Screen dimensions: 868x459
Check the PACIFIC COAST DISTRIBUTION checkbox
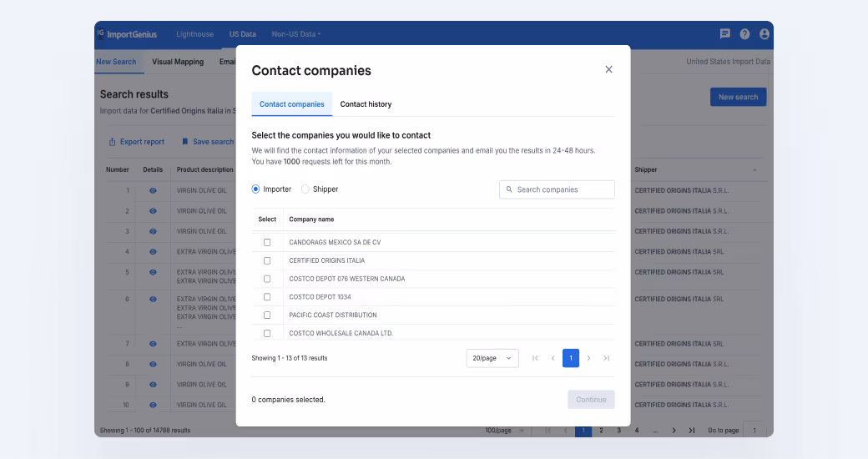[267, 315]
